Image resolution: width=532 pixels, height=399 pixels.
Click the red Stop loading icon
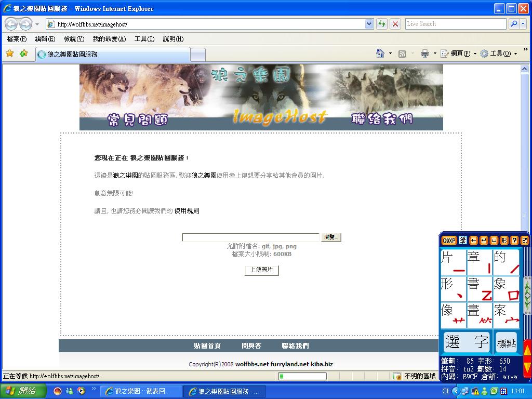pyautogui.click(x=395, y=24)
